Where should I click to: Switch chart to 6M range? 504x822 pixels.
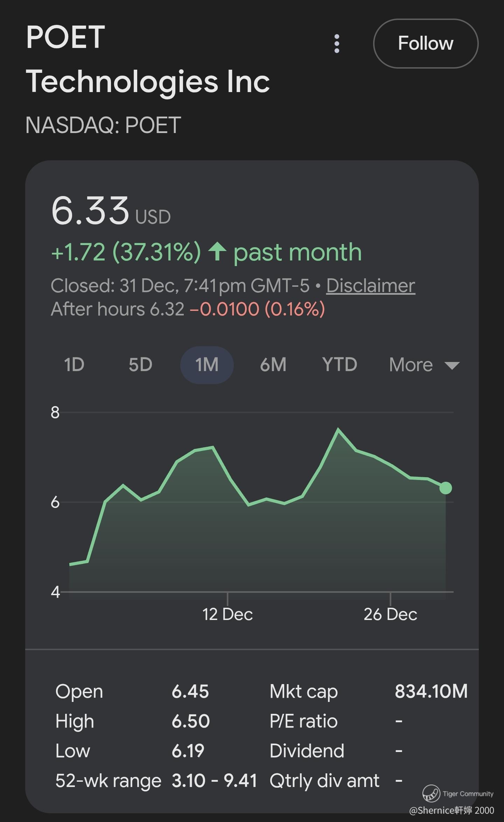(273, 365)
